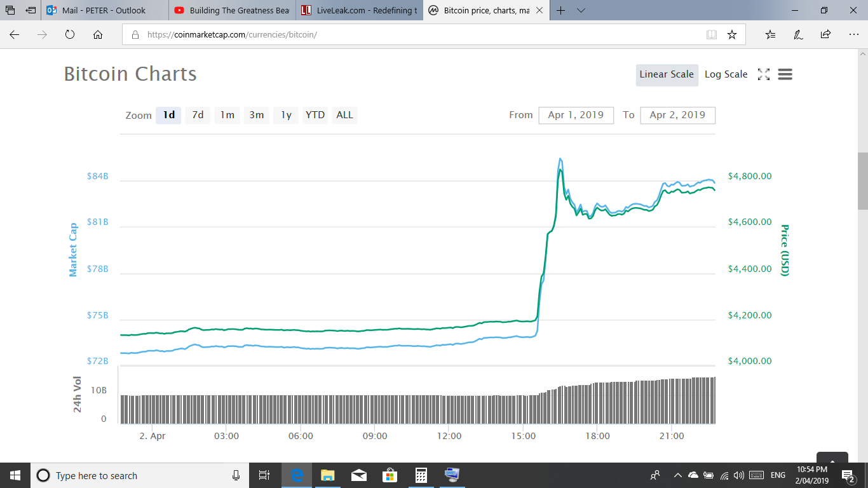Open the People taskbar icon
This screenshot has height=488, width=868.
pyautogui.click(x=655, y=475)
